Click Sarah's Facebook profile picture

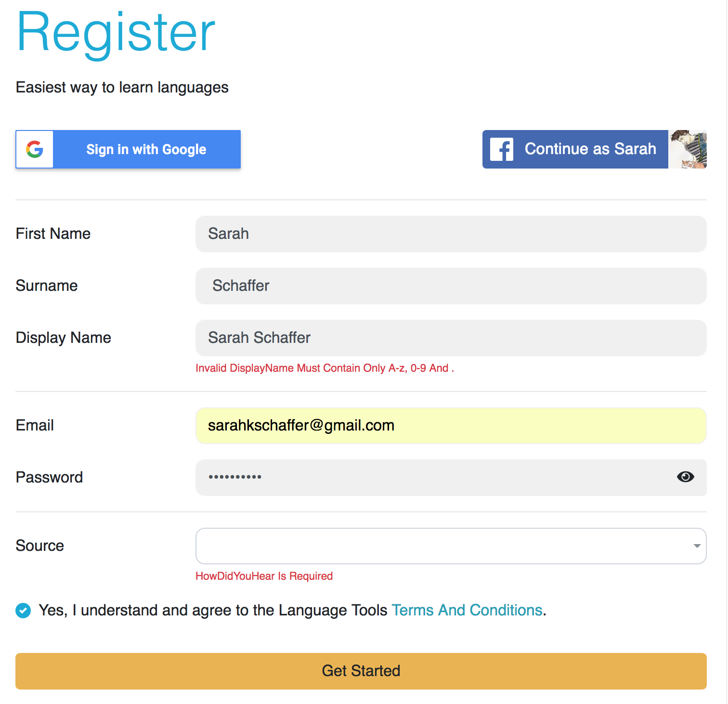688,149
